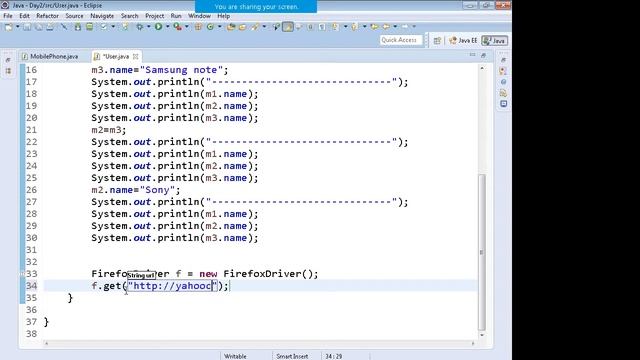This screenshot has height=360, width=640.
Task: Click the "Smart Insert" status bar entry
Action: (x=292, y=356)
